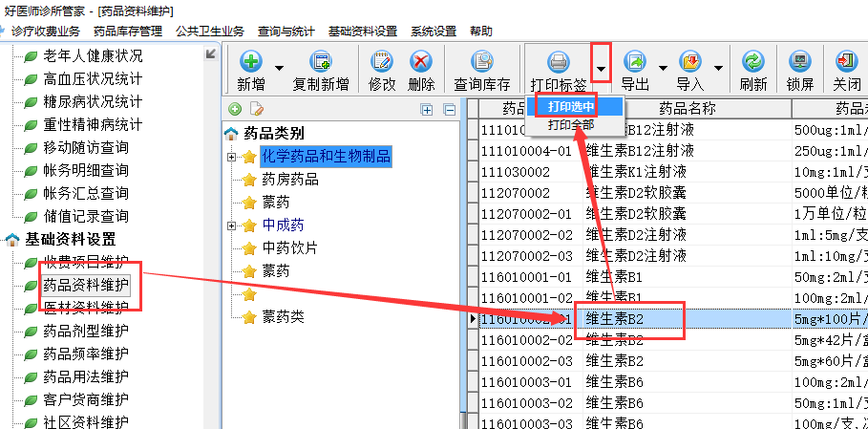
Task: Open 储值记录查询 in the sidebar
Action: point(86,216)
